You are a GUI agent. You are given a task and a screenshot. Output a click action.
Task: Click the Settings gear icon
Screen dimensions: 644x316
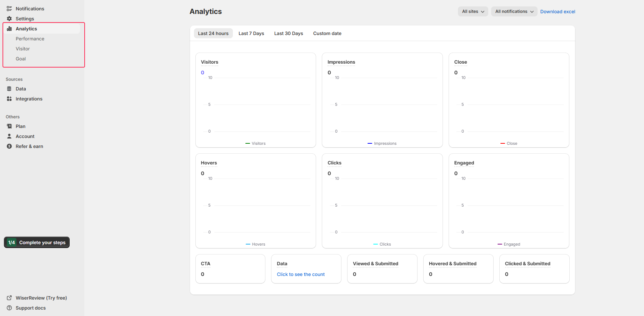(9, 19)
